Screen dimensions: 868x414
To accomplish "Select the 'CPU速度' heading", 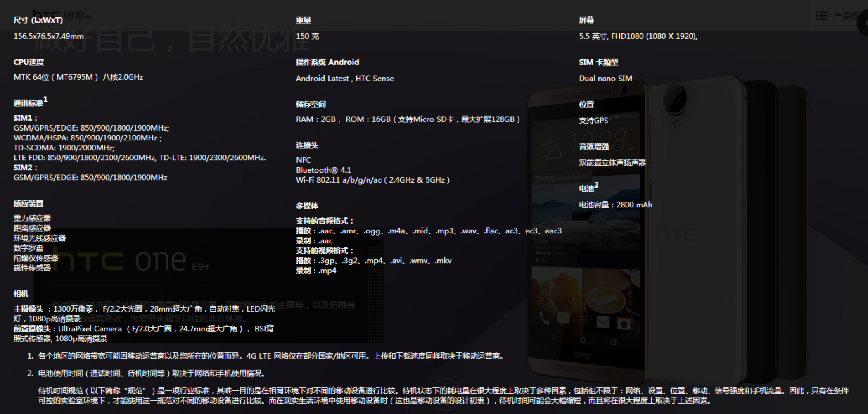I will pos(28,62).
